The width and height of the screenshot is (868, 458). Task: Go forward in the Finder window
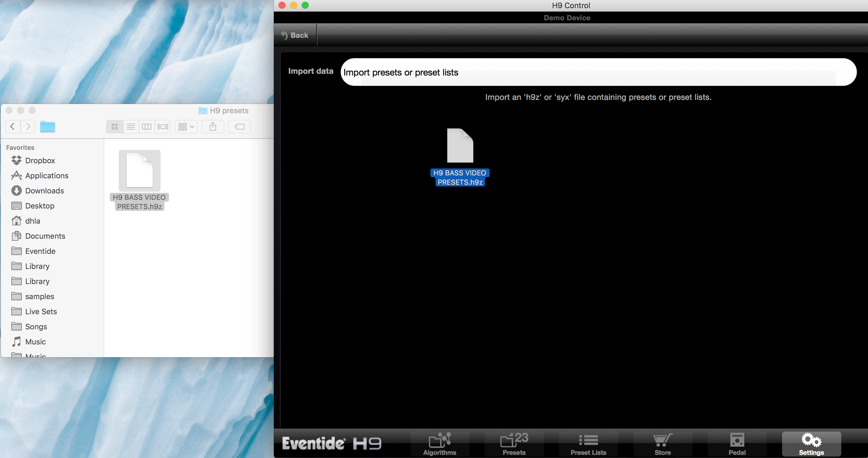pos(28,126)
